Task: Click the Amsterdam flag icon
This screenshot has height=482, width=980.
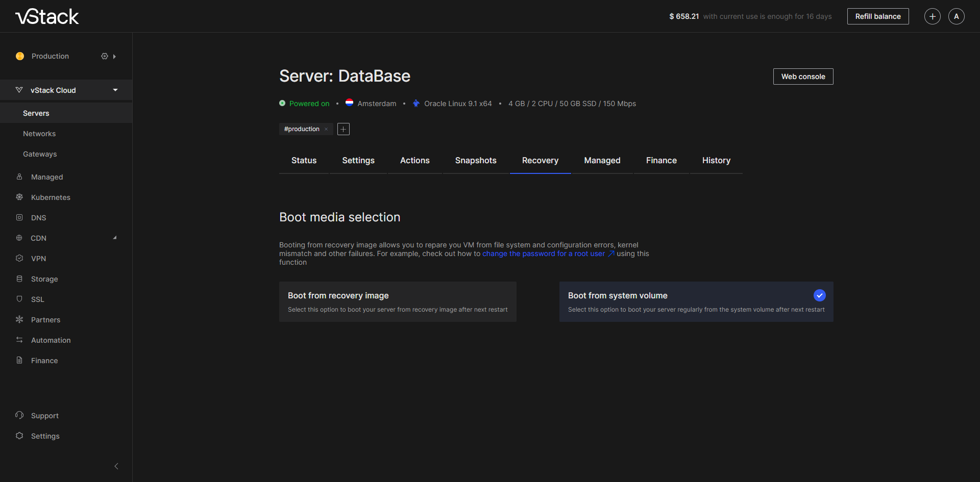Action: click(349, 103)
